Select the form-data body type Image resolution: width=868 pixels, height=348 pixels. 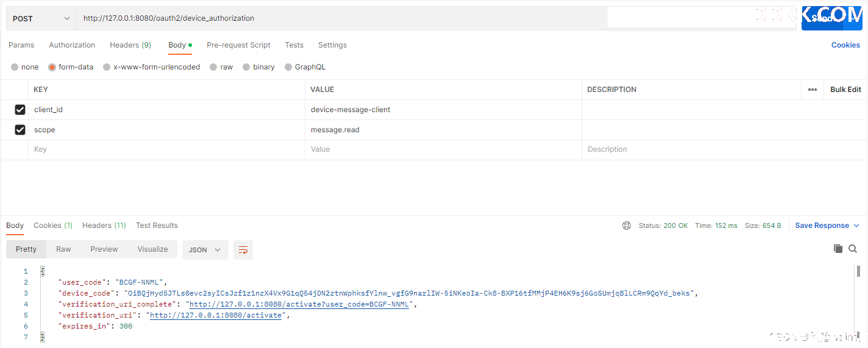coord(71,67)
